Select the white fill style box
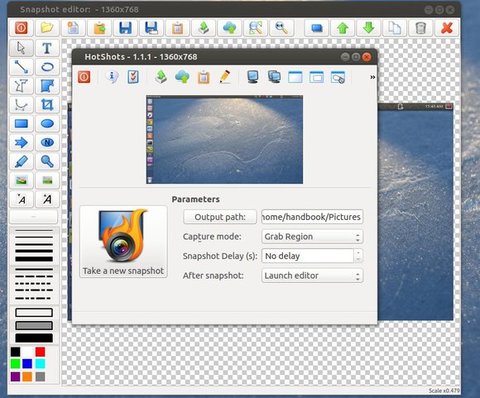Screen dimensions: 480x398 coord(34,312)
